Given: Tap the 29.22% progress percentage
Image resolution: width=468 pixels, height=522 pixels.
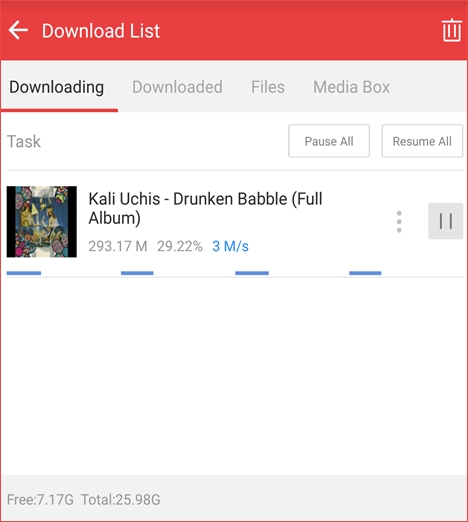Looking at the screenshot, I should coord(180,247).
